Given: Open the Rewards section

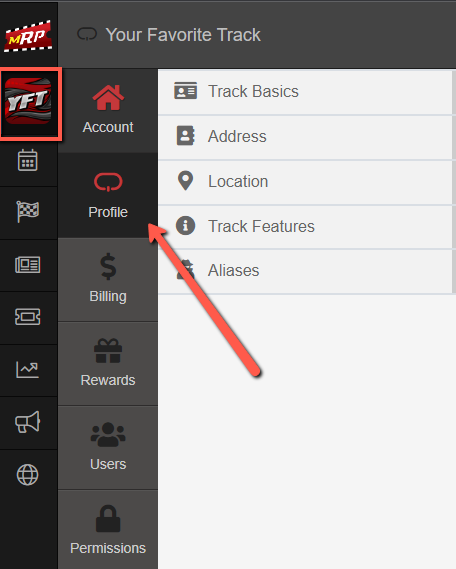Looking at the screenshot, I should tap(108, 364).
